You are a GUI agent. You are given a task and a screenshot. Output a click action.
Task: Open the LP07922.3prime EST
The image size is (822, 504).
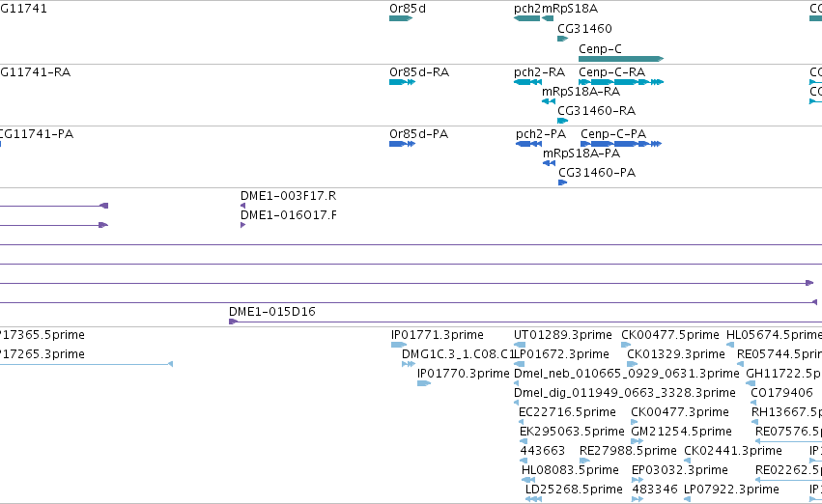(x=688, y=499)
